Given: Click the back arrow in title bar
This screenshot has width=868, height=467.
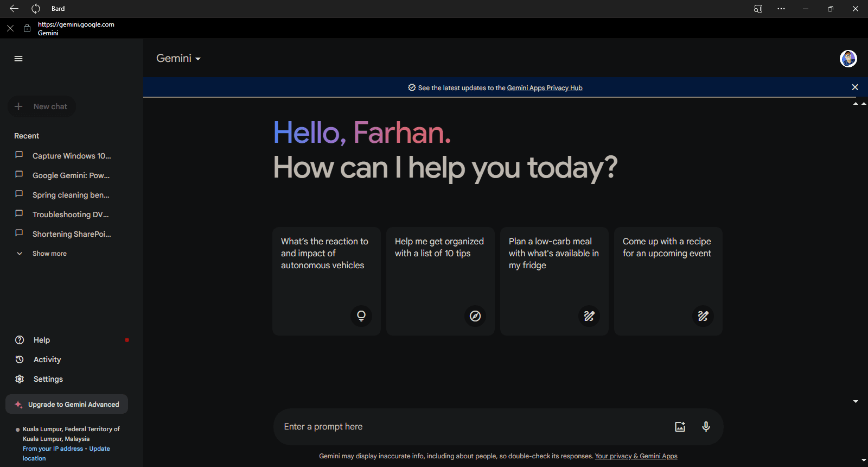Looking at the screenshot, I should [14, 9].
